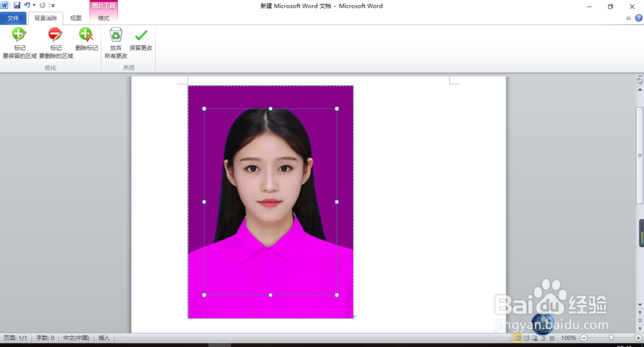Click the vertical scrollbar thumb

click(639, 155)
